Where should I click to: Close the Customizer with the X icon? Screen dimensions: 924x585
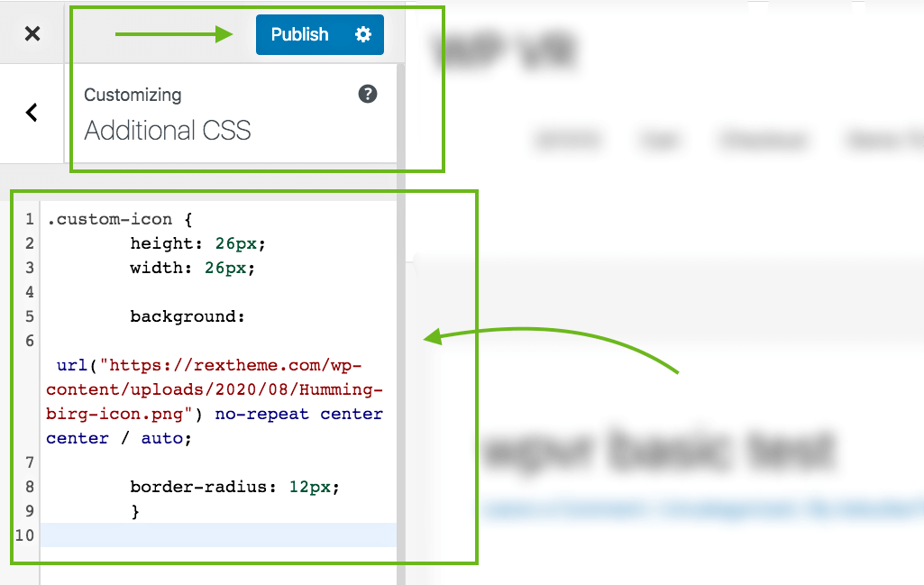coord(32,33)
